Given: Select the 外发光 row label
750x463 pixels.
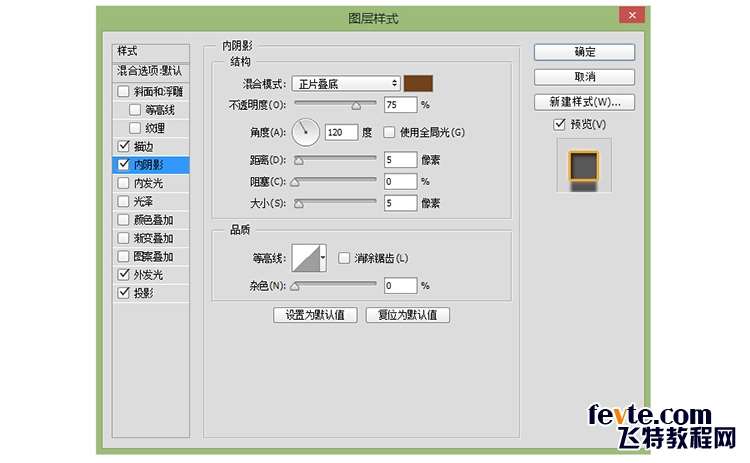Looking at the screenshot, I should click(x=148, y=275).
